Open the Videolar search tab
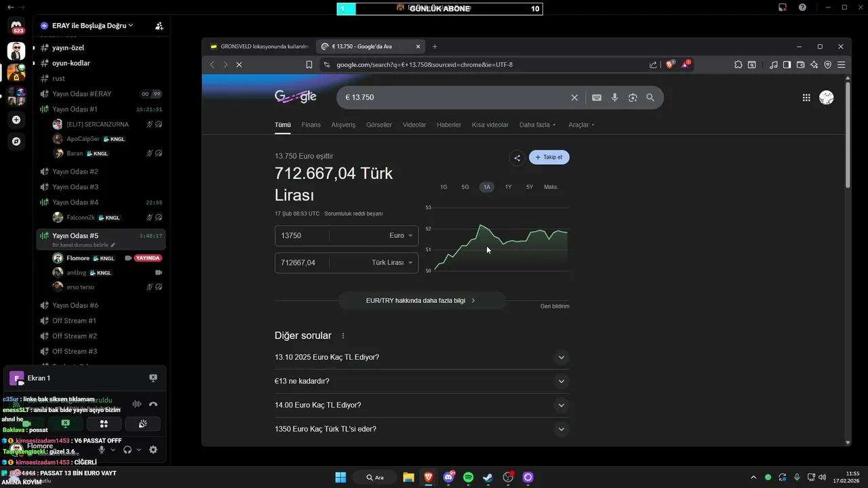Image resolution: width=868 pixels, height=488 pixels. [x=414, y=125]
